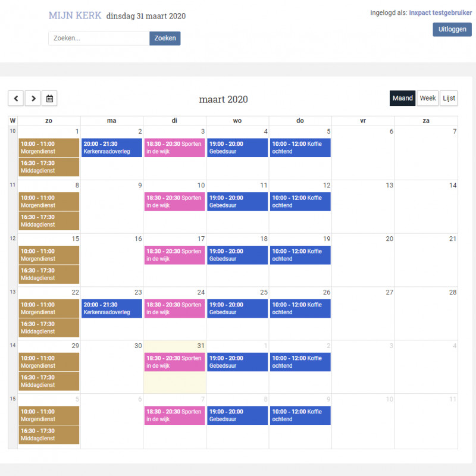Open the Inxpact testgebruiker profile link
476x476 pixels.
pyautogui.click(x=440, y=12)
